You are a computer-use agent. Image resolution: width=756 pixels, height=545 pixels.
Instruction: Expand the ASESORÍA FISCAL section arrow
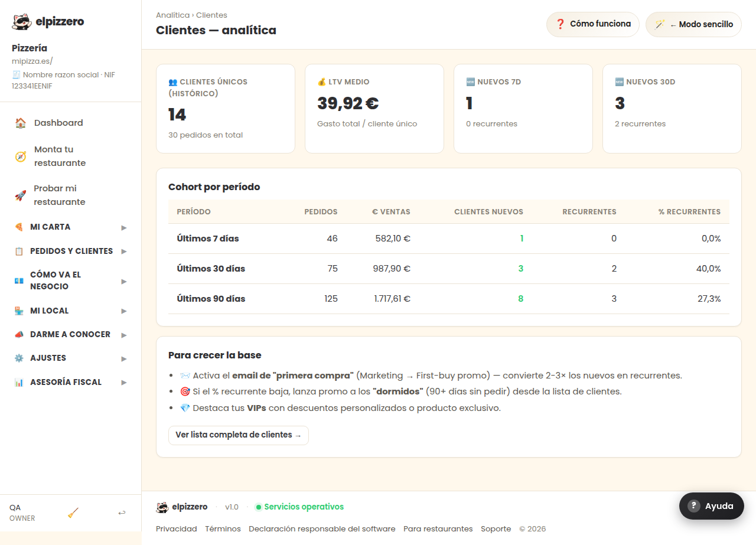click(124, 383)
